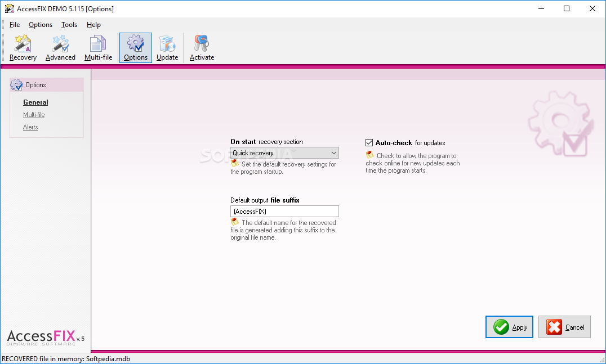Close the AccessFIX window
The height and width of the screenshot is (364, 606).
[x=592, y=8]
